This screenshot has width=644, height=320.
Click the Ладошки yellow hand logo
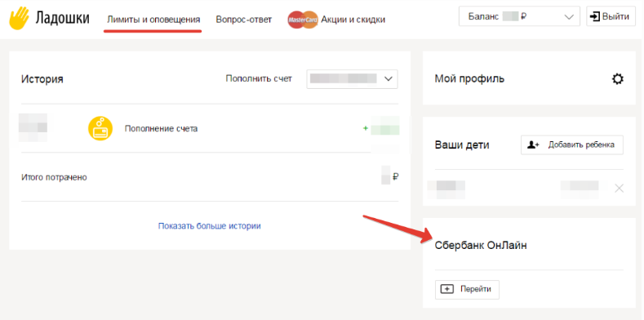20,19
